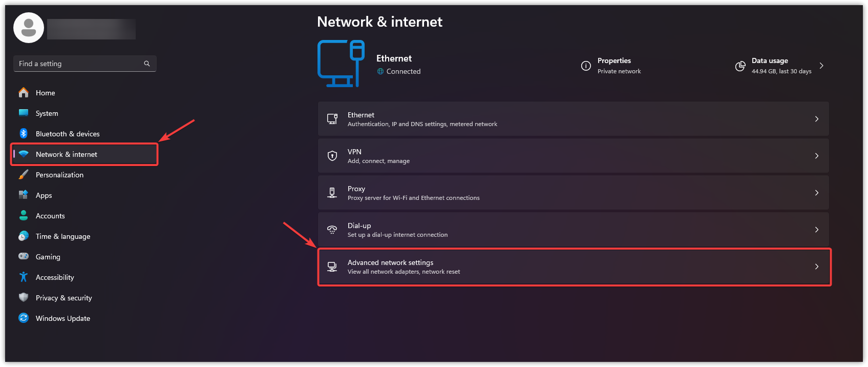
Task: Open Data usage chevron arrow
Action: tap(821, 66)
